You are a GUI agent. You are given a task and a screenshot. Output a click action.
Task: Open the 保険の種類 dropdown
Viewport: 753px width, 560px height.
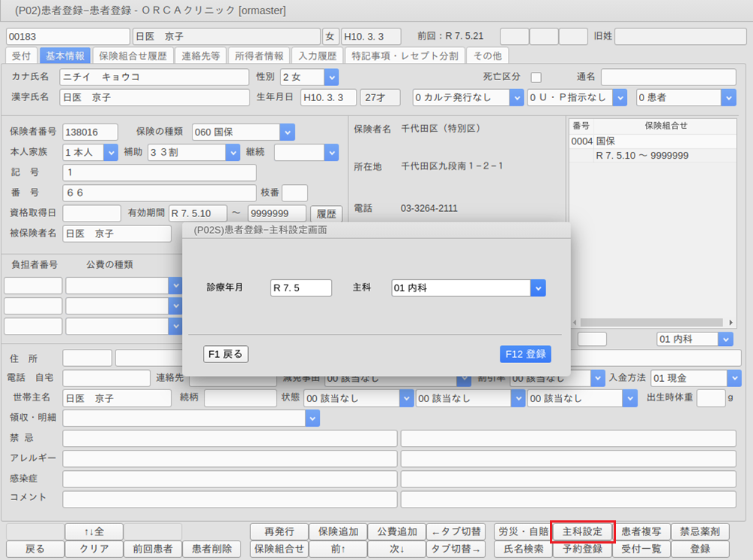point(287,133)
